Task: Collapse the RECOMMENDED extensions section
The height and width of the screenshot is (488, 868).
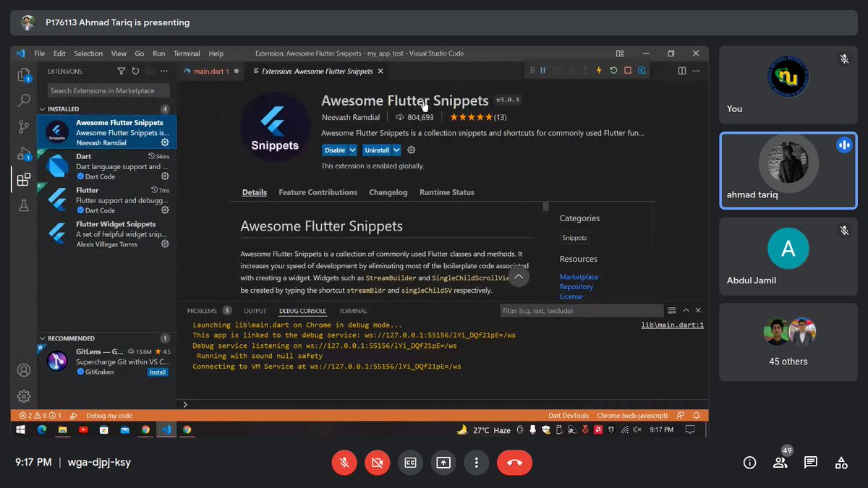Action: 42,338
